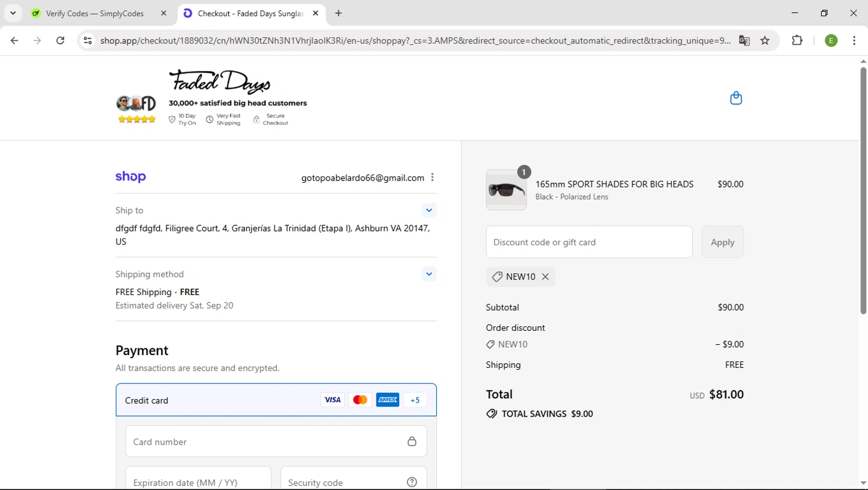Click the five-star rating icons
Image resolution: width=868 pixels, height=490 pixels.
click(x=137, y=119)
